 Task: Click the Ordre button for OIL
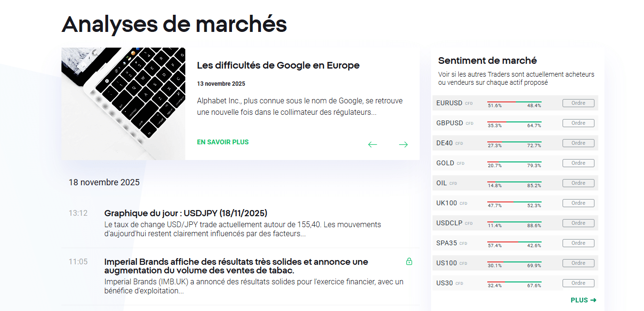pos(578,183)
